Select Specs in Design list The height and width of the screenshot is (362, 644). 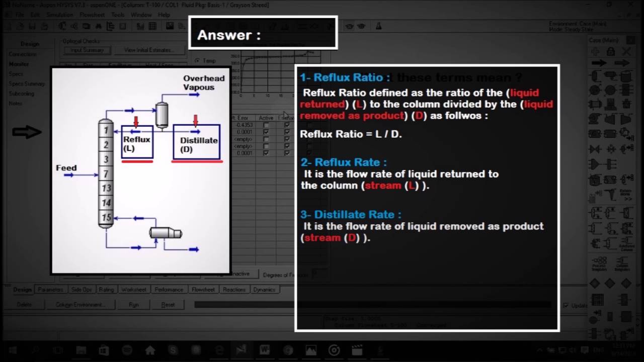pos(16,74)
